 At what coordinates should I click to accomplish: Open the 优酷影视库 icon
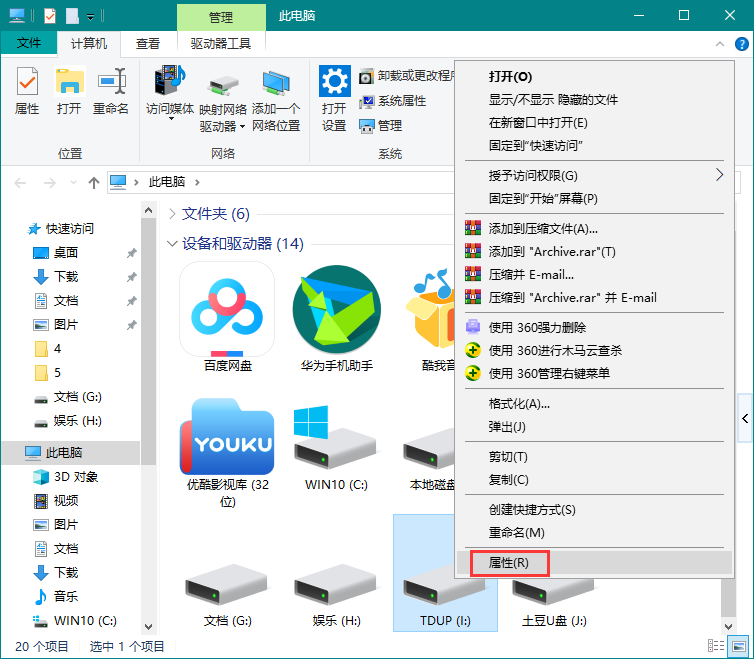[227, 452]
